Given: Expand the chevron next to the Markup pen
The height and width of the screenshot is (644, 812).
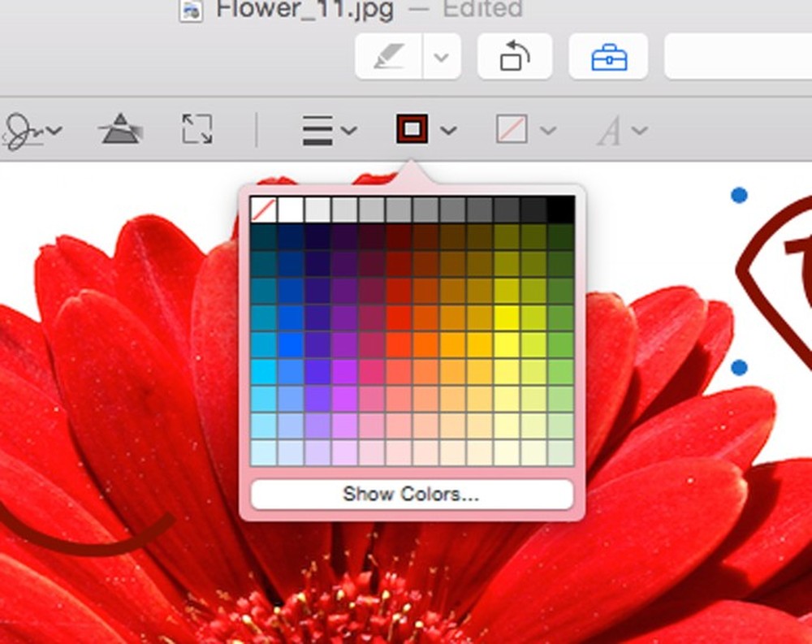Looking at the screenshot, I should (440, 57).
